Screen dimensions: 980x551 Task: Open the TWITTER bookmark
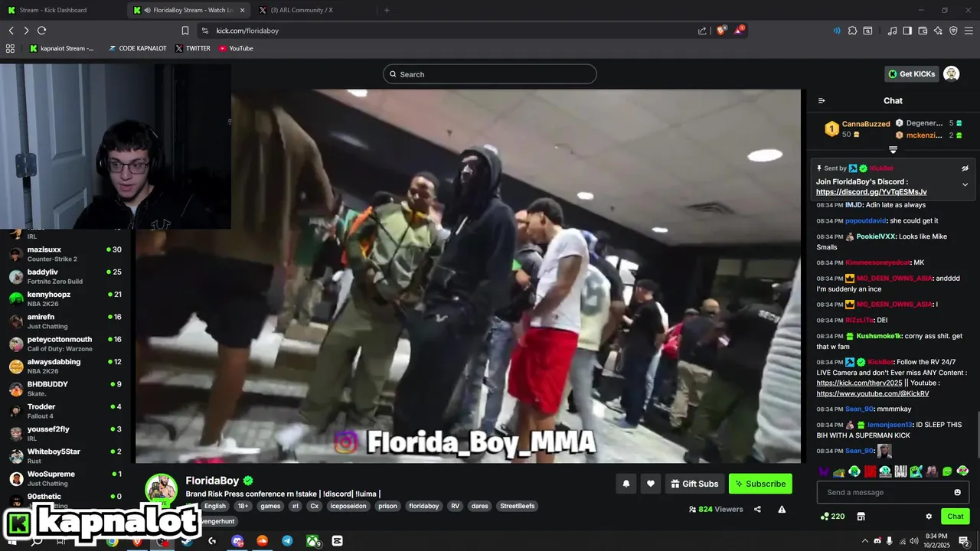point(192,48)
